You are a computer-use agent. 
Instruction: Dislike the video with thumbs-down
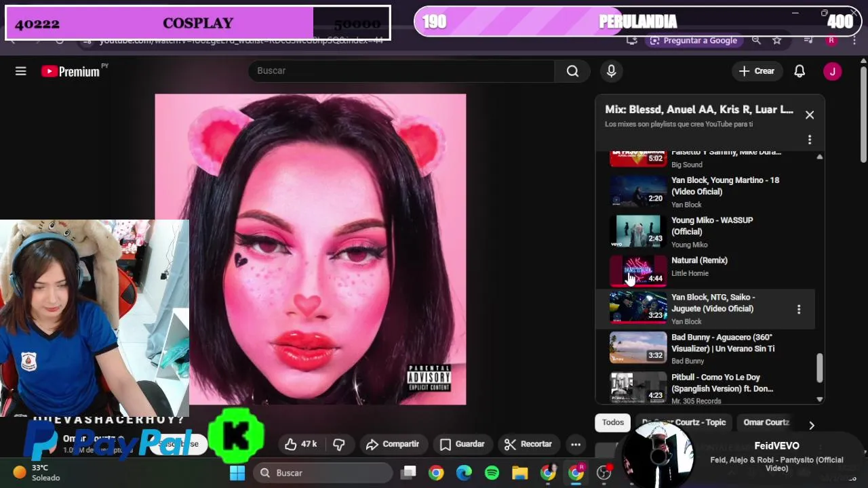[339, 444]
